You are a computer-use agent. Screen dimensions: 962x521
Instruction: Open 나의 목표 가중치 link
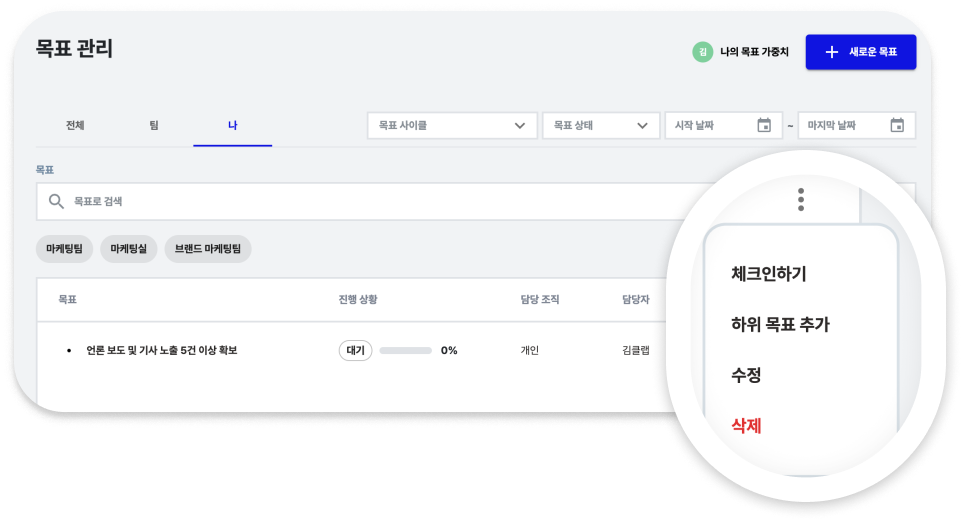(754, 52)
